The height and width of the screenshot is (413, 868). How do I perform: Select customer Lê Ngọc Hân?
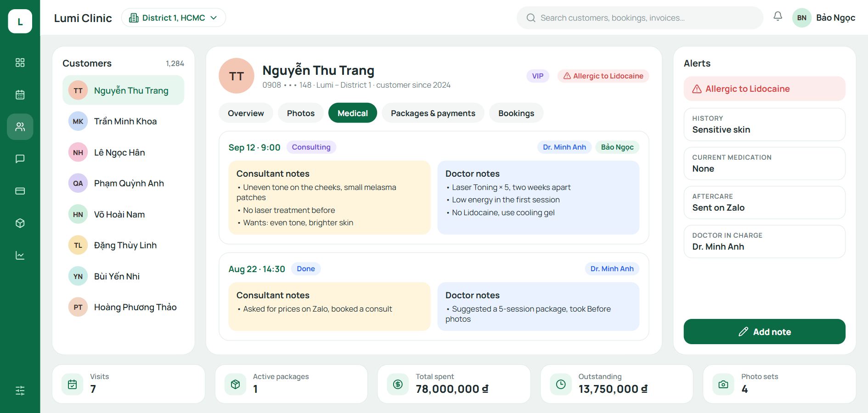[123, 152]
